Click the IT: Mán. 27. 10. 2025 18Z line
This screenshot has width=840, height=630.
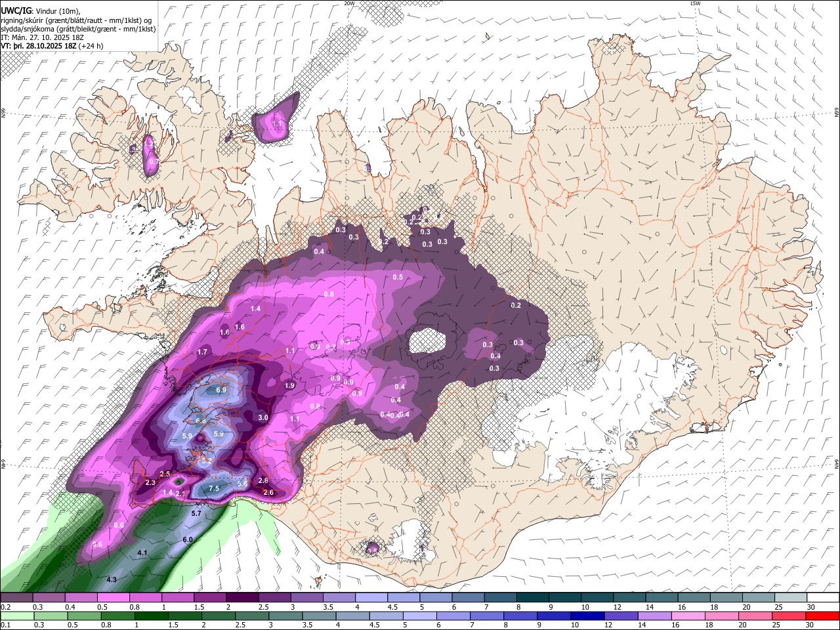click(42, 37)
